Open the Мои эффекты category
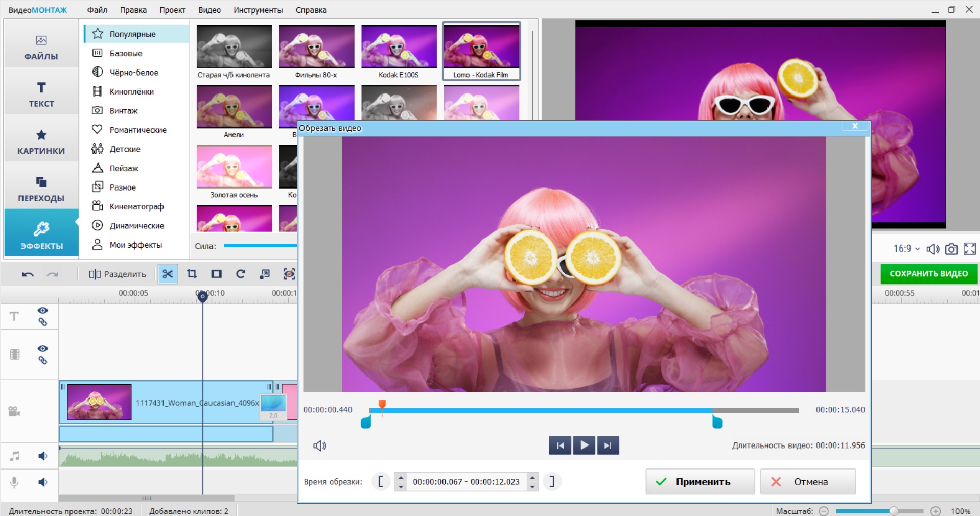980x516 pixels. pos(136,245)
